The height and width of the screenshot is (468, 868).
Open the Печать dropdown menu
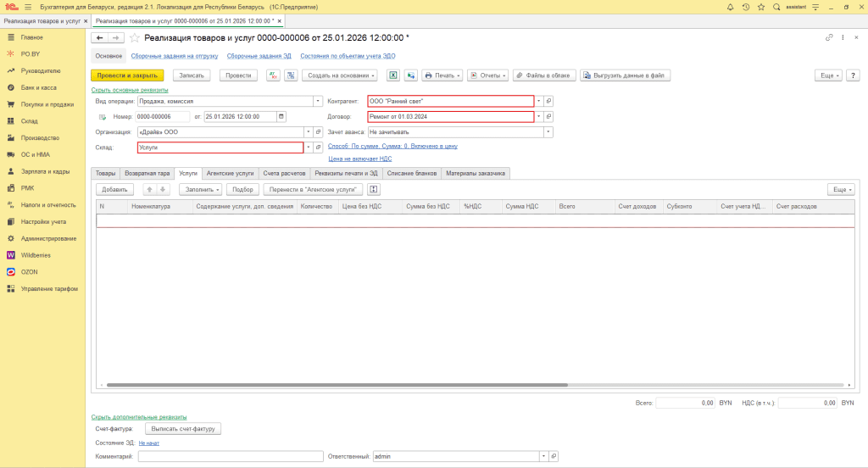(x=442, y=75)
